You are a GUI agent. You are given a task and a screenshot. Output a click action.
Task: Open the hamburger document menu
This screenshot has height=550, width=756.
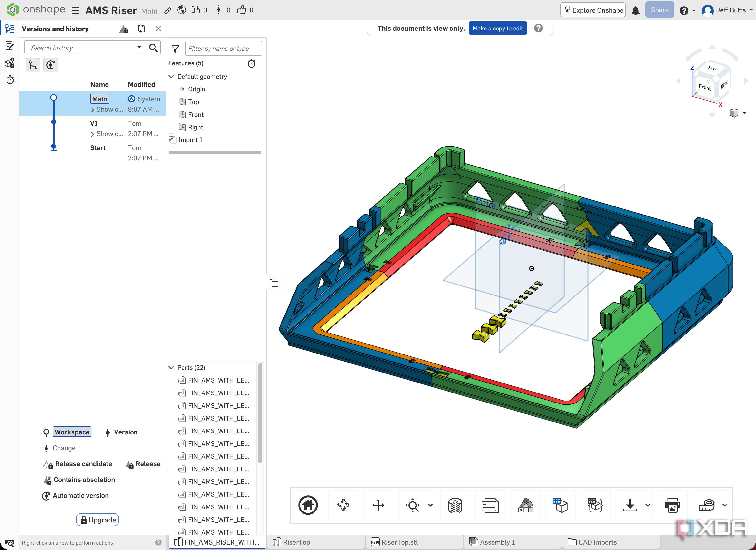tap(76, 10)
